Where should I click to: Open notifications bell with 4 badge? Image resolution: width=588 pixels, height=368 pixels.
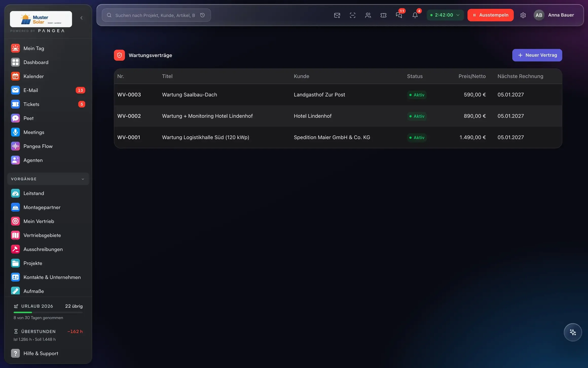coord(415,15)
